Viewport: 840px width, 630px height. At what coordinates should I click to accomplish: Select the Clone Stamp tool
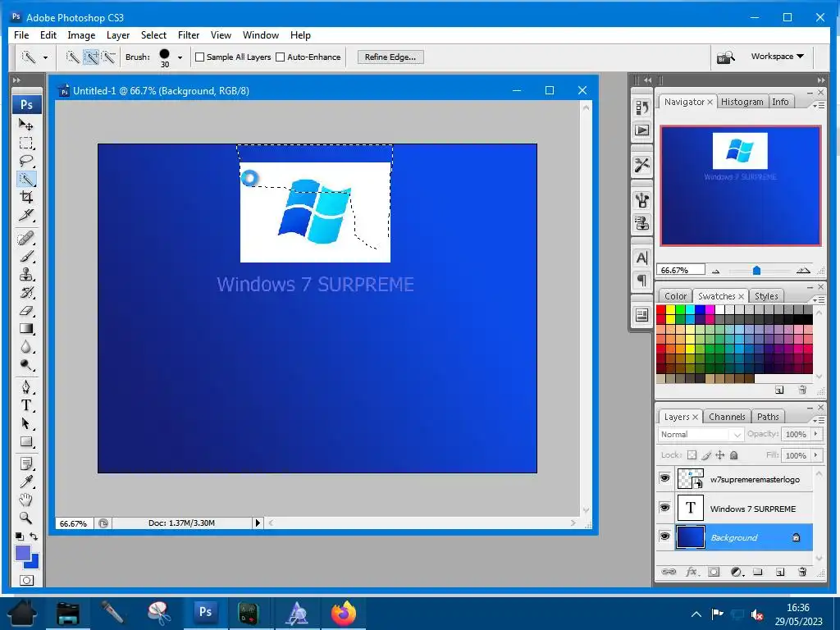pos(25,274)
